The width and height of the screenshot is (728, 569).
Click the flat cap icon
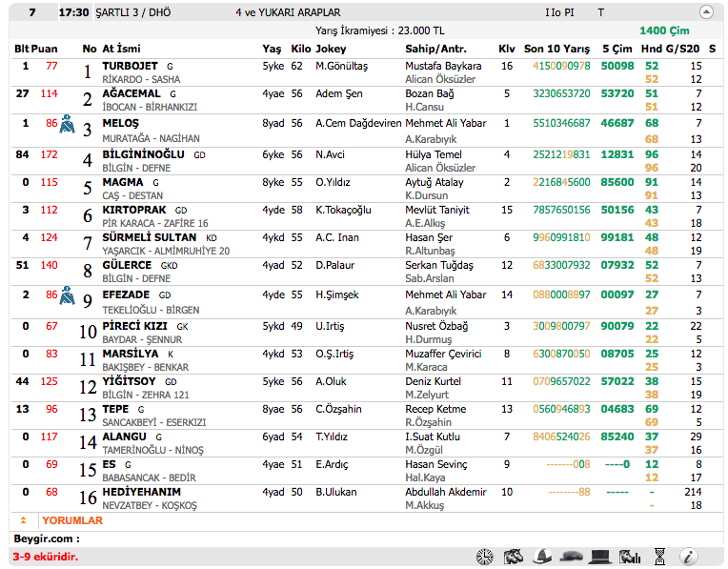pos(571,557)
